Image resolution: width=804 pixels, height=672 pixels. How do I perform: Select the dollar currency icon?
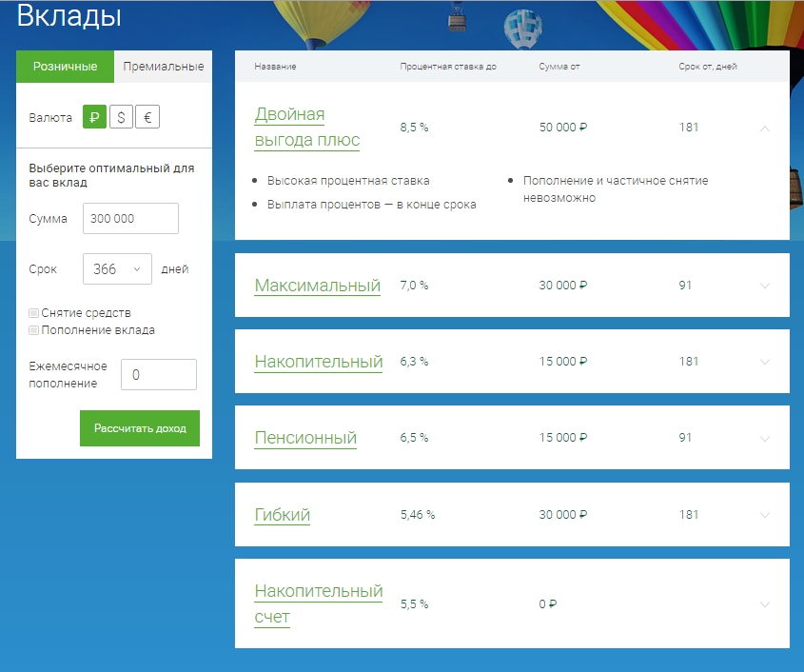tap(121, 117)
